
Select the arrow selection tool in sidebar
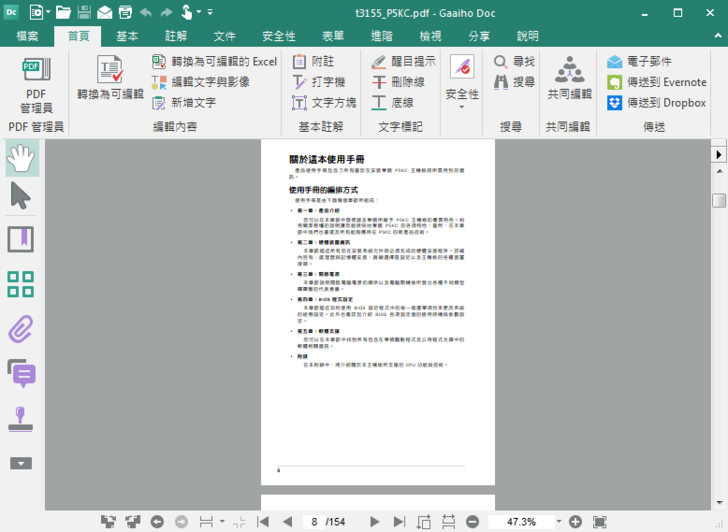coord(21,196)
